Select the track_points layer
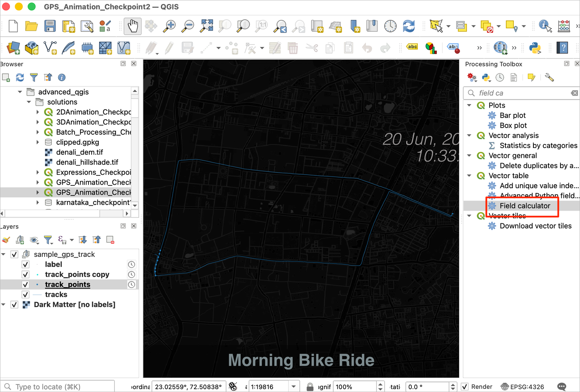 coord(67,285)
